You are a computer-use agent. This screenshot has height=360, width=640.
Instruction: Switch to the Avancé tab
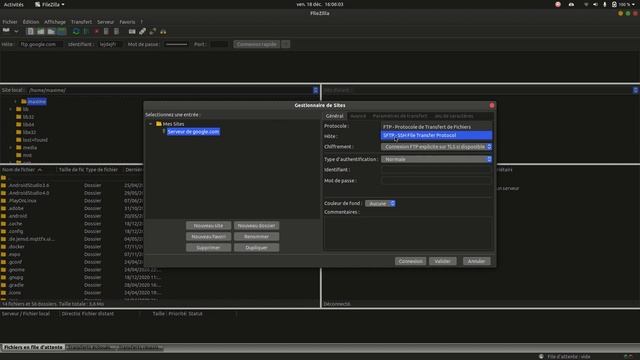pyautogui.click(x=358, y=116)
